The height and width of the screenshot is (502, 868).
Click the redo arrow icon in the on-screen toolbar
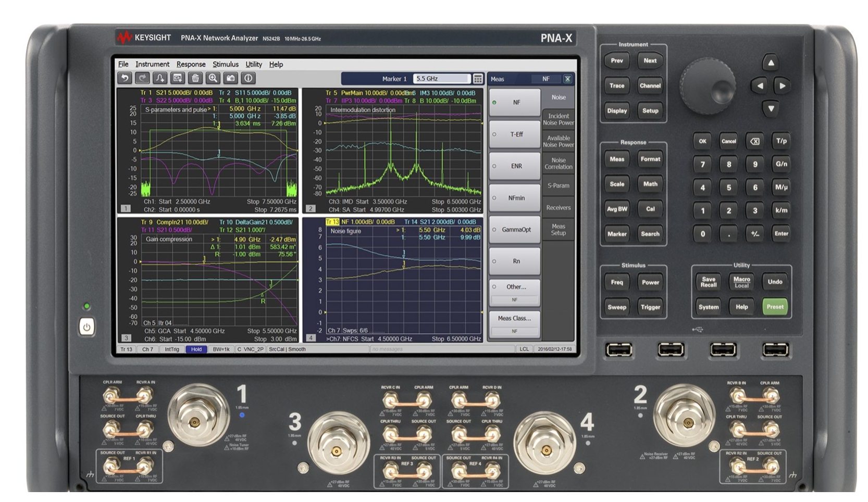[x=142, y=78]
